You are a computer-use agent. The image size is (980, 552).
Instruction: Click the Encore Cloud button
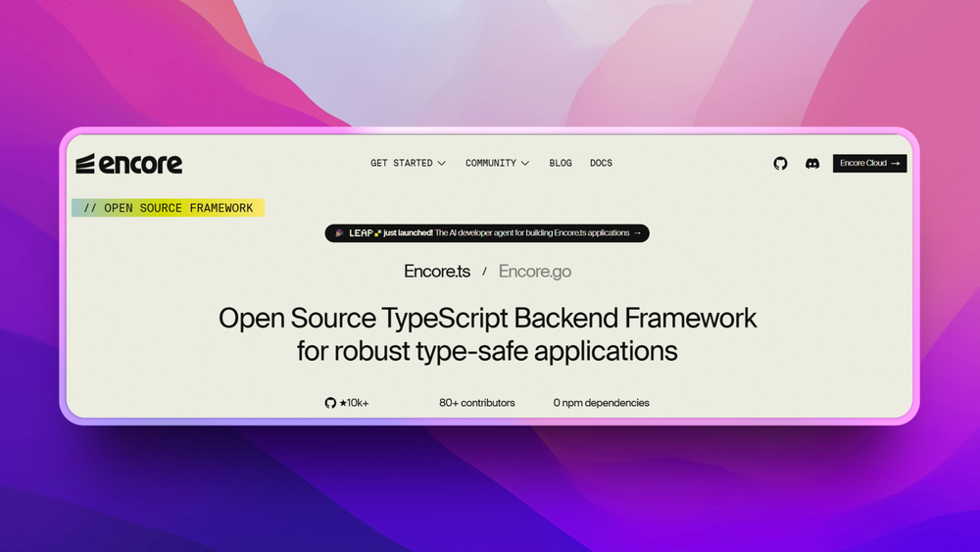pyautogui.click(x=869, y=163)
